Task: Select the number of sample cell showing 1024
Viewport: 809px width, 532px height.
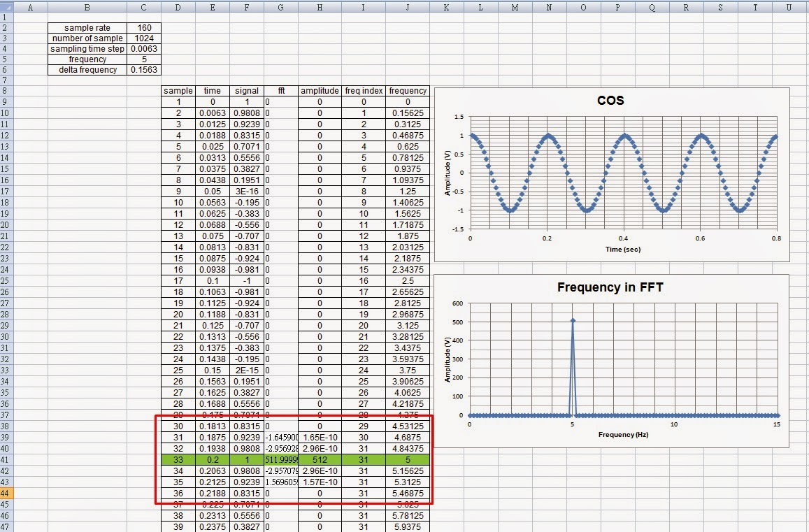Action: (x=143, y=38)
